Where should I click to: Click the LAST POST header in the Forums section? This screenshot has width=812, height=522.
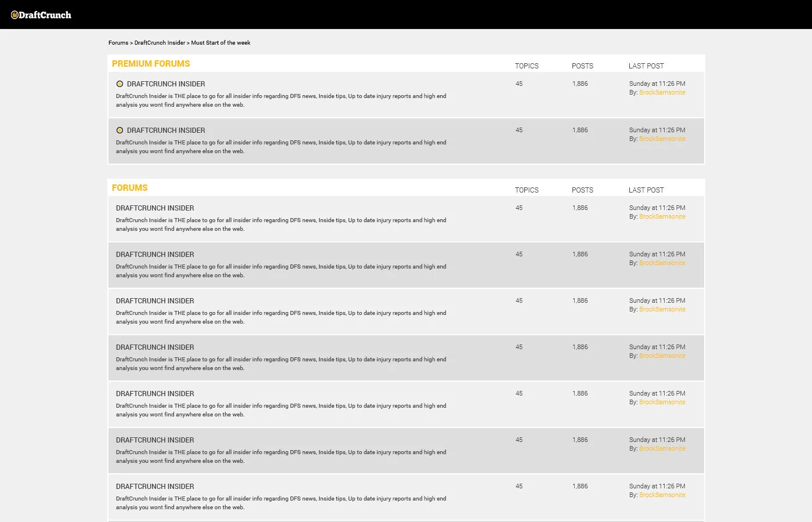pos(646,190)
